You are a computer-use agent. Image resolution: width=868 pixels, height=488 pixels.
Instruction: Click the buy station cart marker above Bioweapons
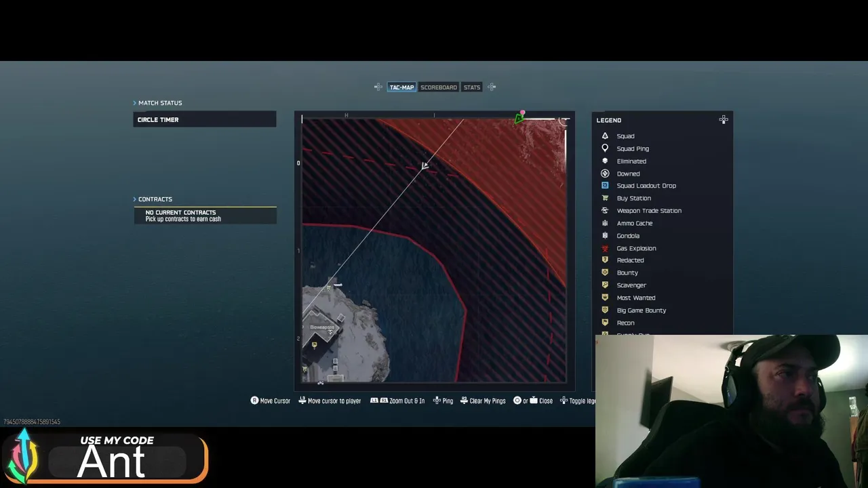click(x=329, y=288)
